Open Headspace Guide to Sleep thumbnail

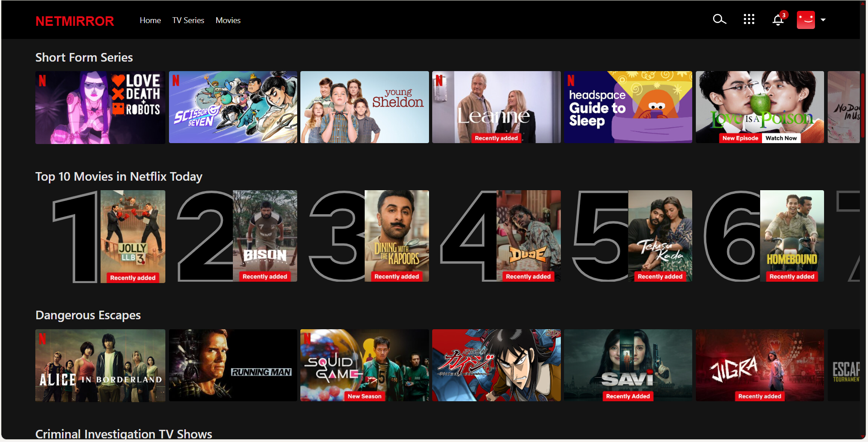628,107
